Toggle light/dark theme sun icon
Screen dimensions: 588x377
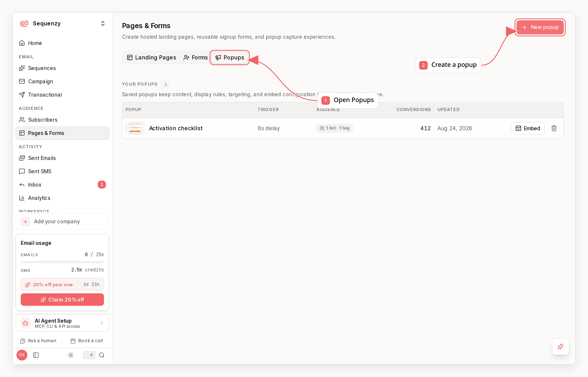click(71, 355)
